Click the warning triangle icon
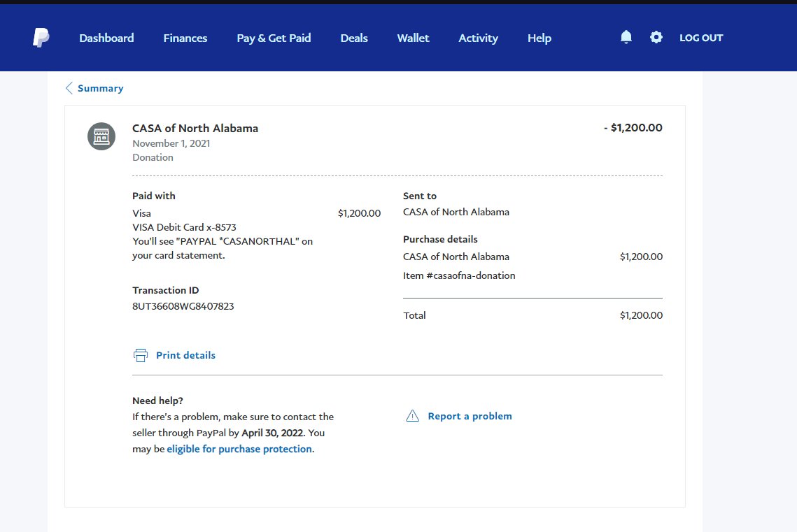Viewport: 797px width, 532px height. [413, 416]
